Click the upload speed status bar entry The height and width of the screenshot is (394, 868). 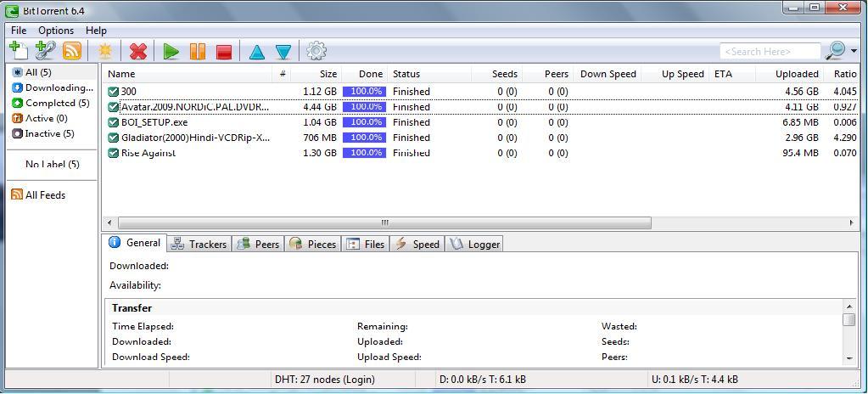[695, 380]
